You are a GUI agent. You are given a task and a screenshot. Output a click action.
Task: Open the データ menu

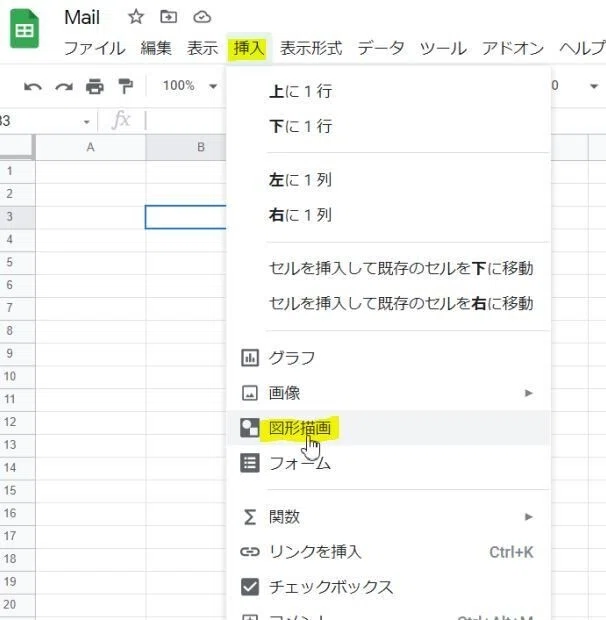click(381, 48)
